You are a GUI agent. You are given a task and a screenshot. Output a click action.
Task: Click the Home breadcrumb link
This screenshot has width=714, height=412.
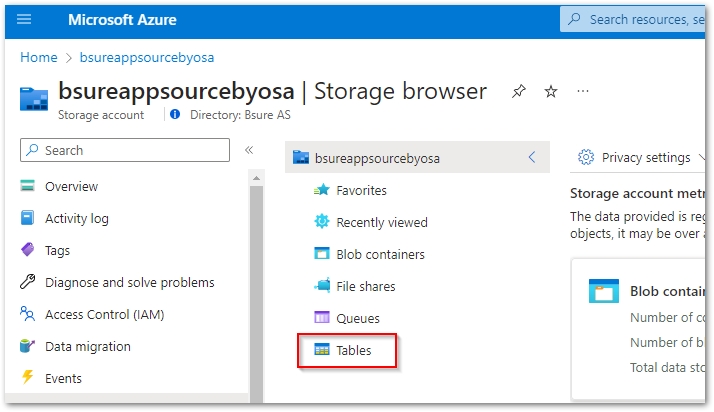tap(38, 58)
